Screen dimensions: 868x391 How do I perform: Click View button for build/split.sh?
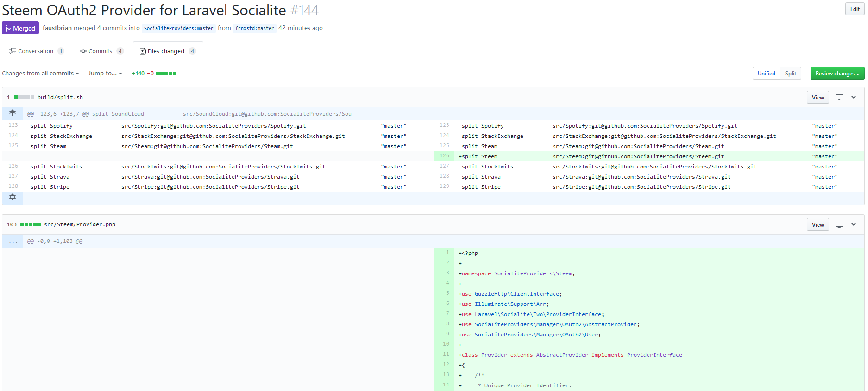point(818,97)
